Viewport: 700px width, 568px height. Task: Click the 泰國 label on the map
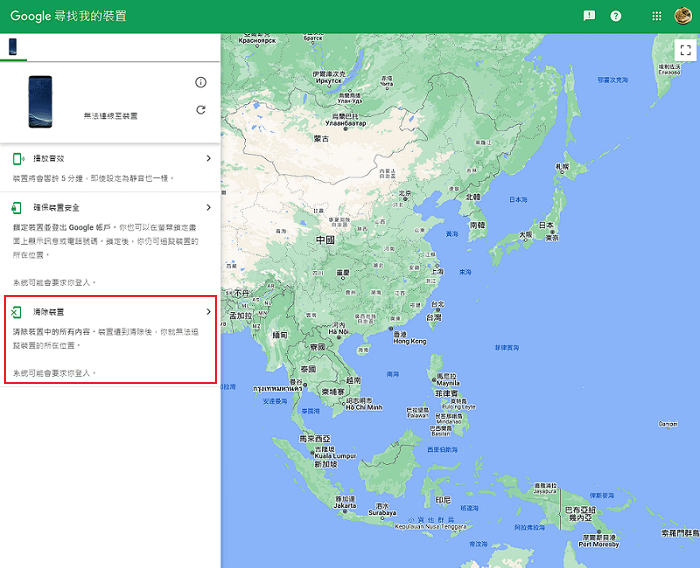(308, 369)
